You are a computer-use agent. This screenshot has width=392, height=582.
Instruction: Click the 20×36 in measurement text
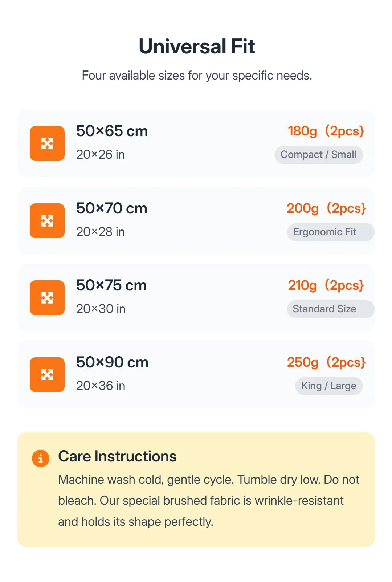click(x=101, y=386)
